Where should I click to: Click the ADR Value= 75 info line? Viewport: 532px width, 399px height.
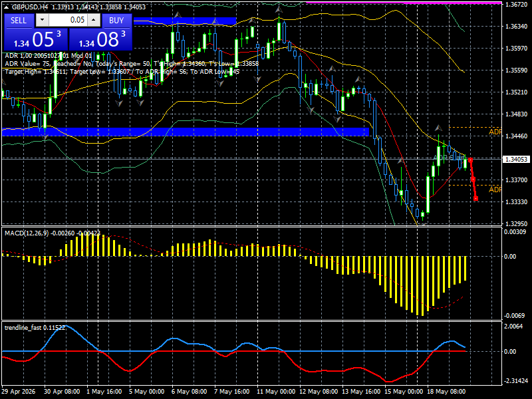tap(132, 64)
